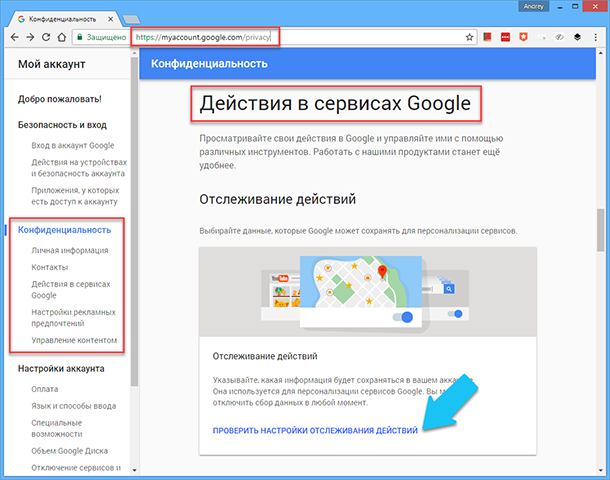Minimize the Chrome window
Viewport: 610px width, 480px height.
560,7
